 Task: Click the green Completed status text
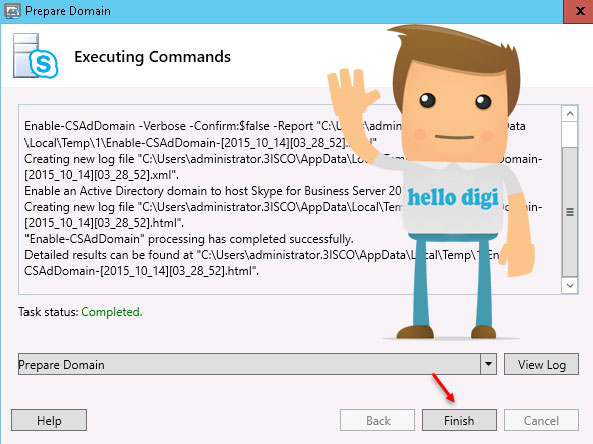tap(112, 312)
